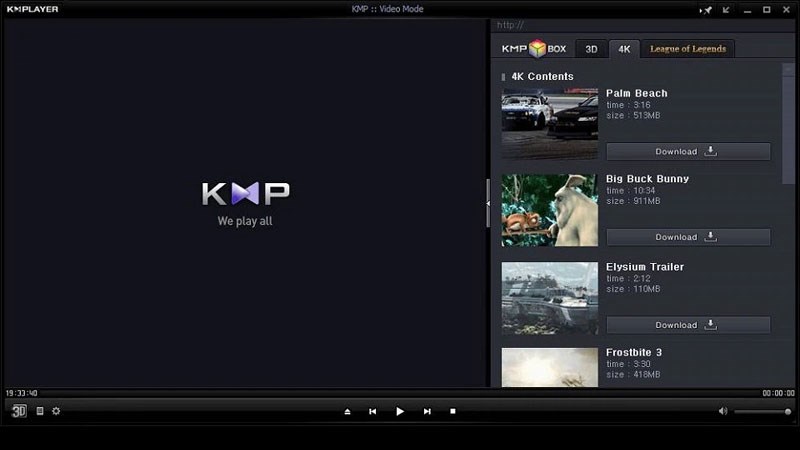
Task: Mute audio using the speaker icon
Action: point(723,411)
